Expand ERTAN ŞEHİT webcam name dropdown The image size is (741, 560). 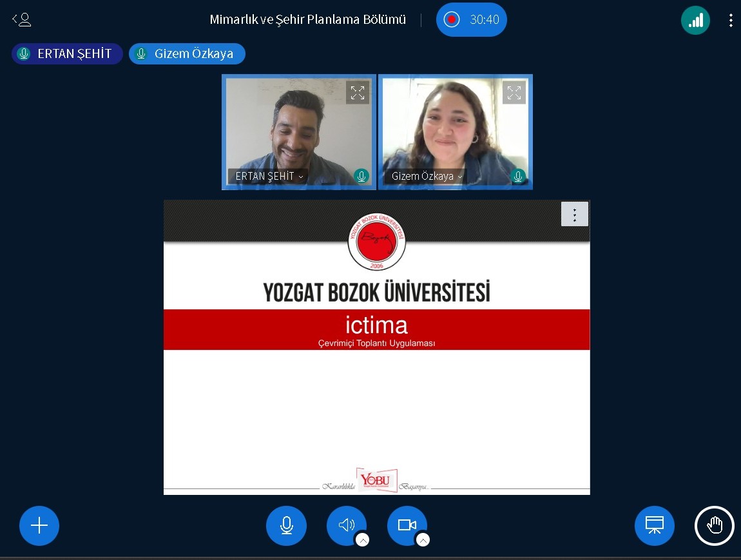pos(268,176)
